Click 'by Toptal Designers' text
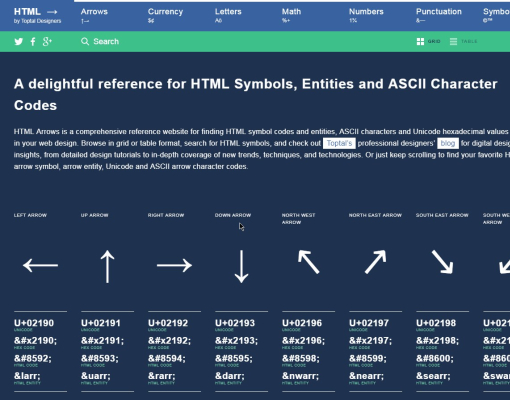510x400 pixels. coord(37,21)
